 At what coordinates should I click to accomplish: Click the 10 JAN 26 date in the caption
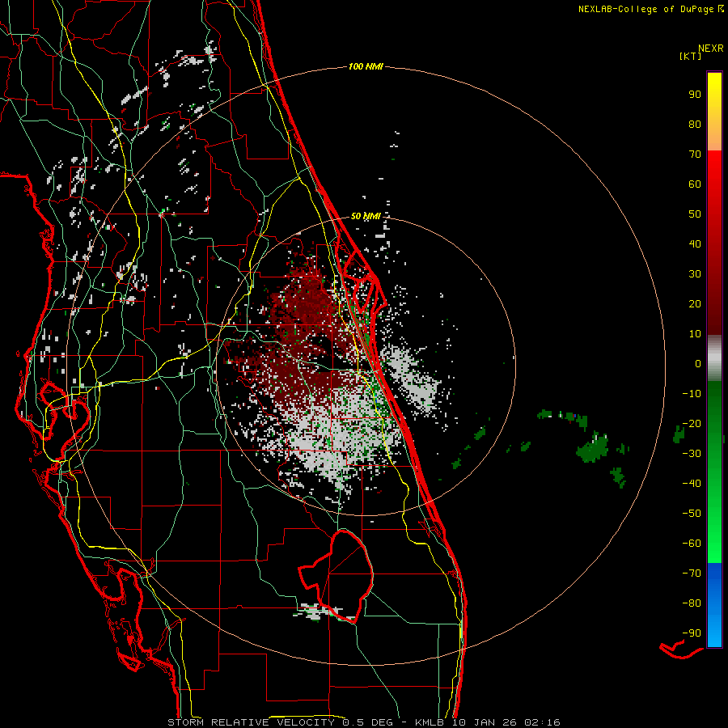pyautogui.click(x=484, y=722)
